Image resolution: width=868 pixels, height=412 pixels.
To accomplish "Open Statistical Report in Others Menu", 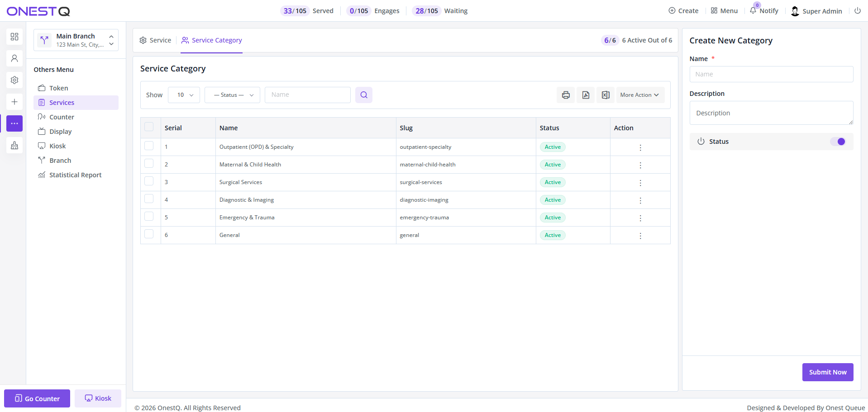I will [x=76, y=175].
